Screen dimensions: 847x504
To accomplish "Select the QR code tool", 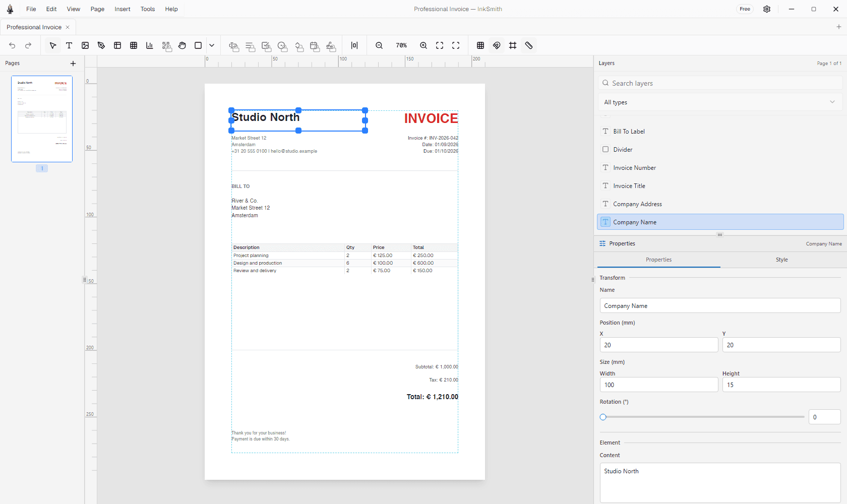I will point(166,46).
